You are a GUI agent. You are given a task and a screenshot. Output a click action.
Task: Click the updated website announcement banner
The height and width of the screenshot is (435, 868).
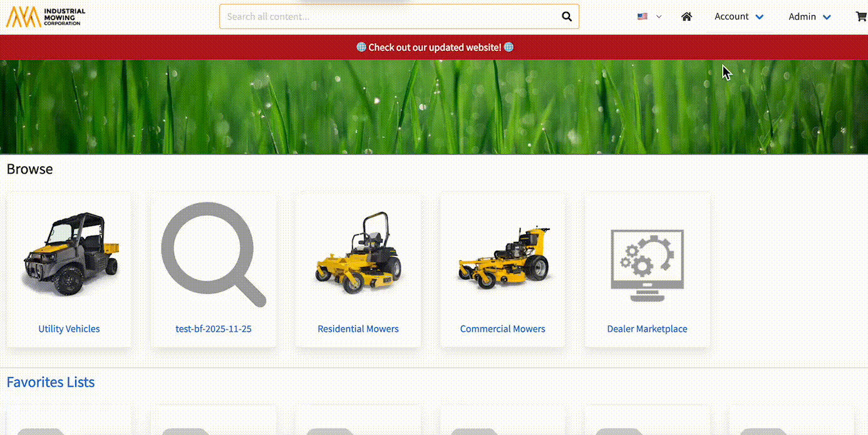[x=434, y=48]
